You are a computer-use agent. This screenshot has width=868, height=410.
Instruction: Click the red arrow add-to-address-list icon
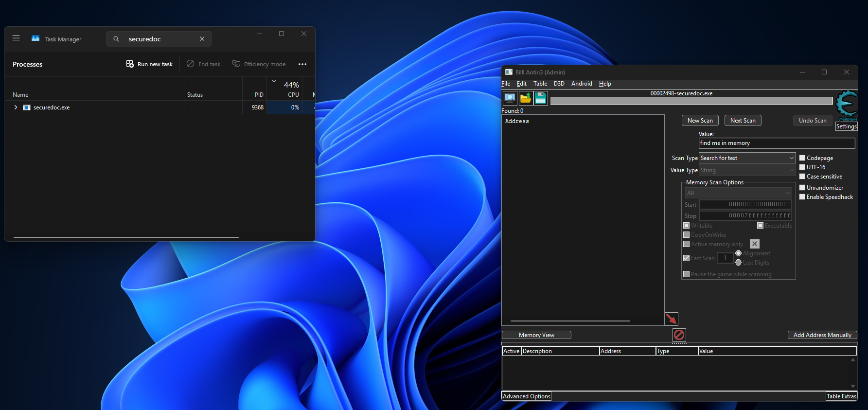coord(671,319)
